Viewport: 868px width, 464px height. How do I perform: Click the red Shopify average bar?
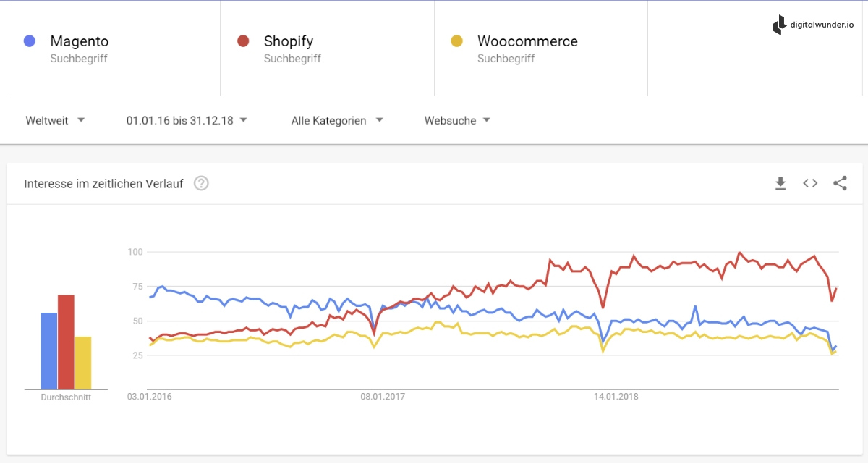click(x=66, y=342)
